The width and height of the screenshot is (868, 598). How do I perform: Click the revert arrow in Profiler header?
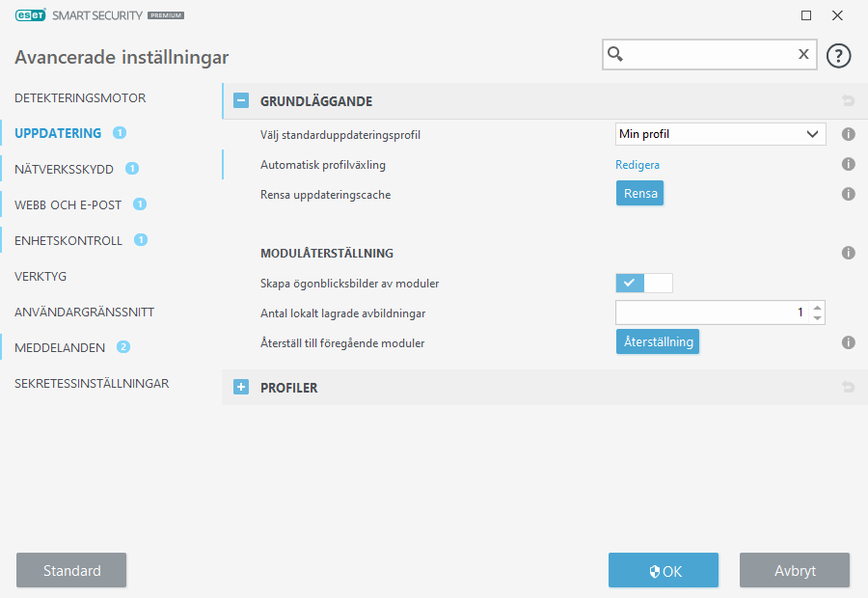(849, 388)
